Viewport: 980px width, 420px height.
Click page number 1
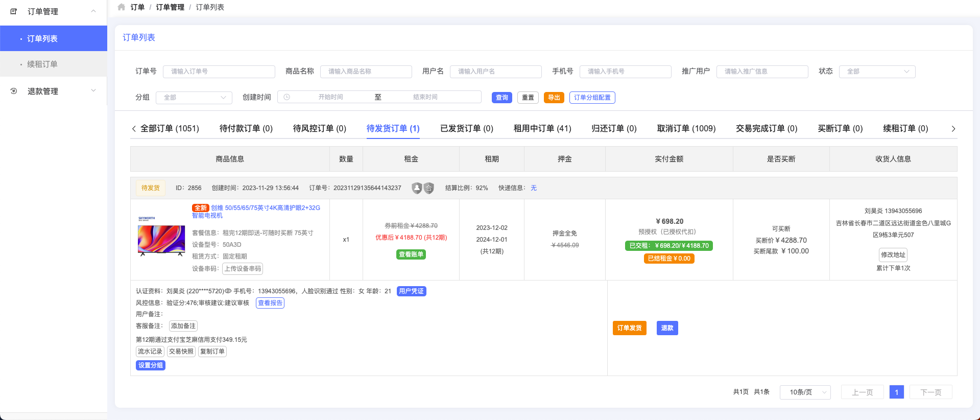pos(897,392)
